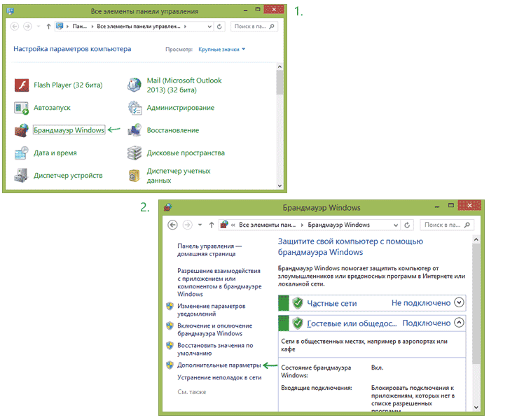Viewport: 510px width, 420px height.
Task: Click breadcrumb Все элементы пан... in Брандмауэр
Action: pos(268,225)
